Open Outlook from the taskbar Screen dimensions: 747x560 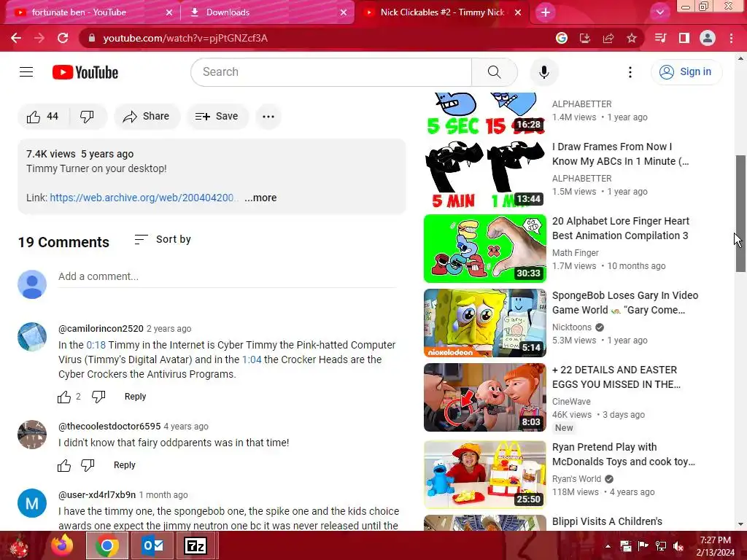(152, 545)
